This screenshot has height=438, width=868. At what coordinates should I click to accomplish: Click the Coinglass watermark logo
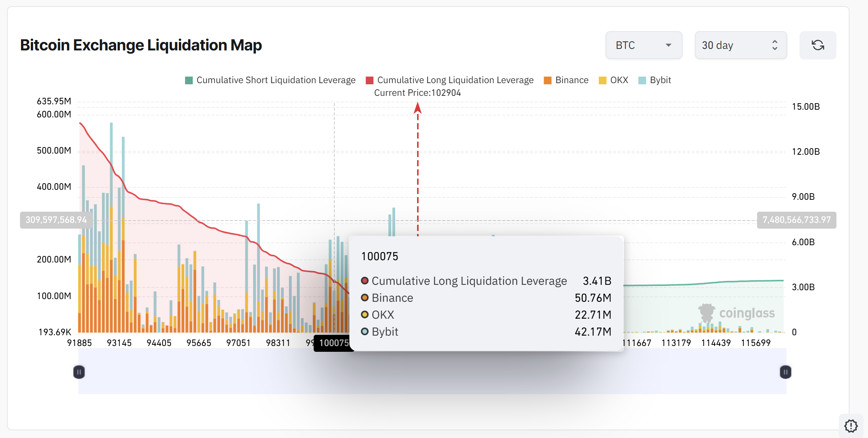[706, 313]
